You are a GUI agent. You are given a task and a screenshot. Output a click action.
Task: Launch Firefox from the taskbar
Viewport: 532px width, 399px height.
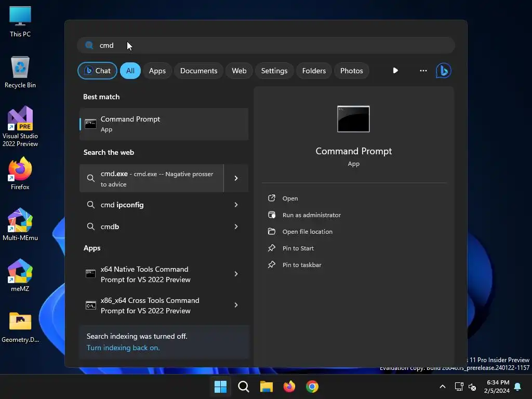pyautogui.click(x=289, y=387)
